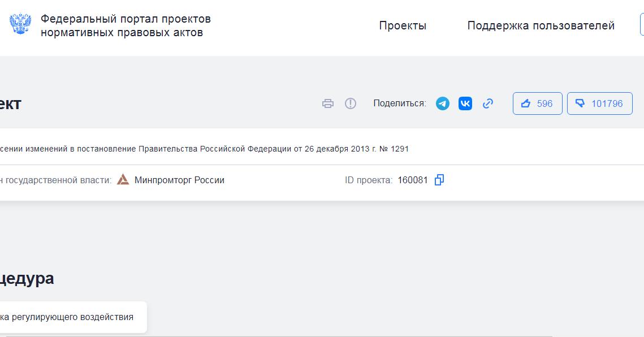Viewport: 644px width, 337px height.
Task: Like the project with 596 votes
Action: pos(537,103)
